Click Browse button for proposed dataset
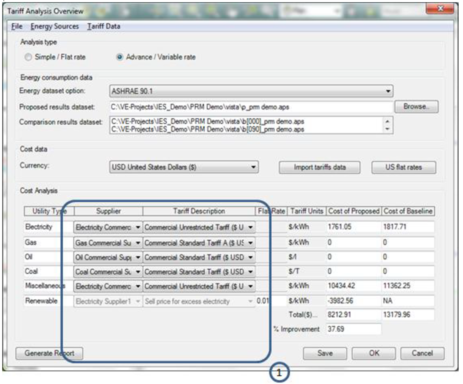 (x=416, y=107)
